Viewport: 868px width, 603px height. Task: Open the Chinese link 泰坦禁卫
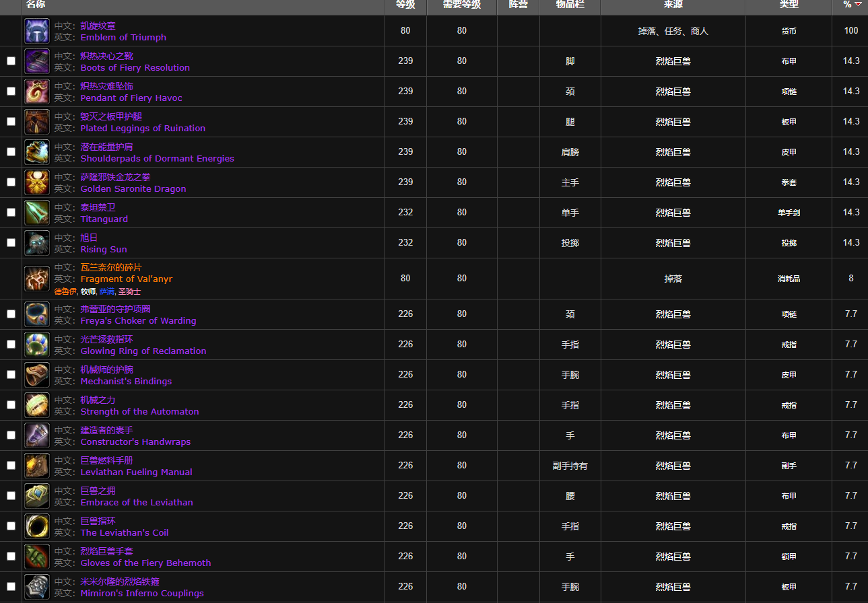click(98, 207)
